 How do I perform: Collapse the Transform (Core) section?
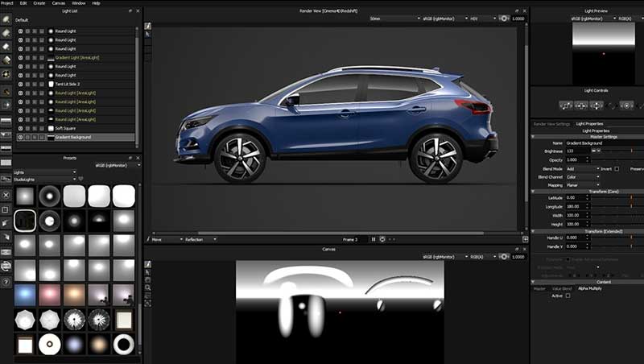(533, 192)
